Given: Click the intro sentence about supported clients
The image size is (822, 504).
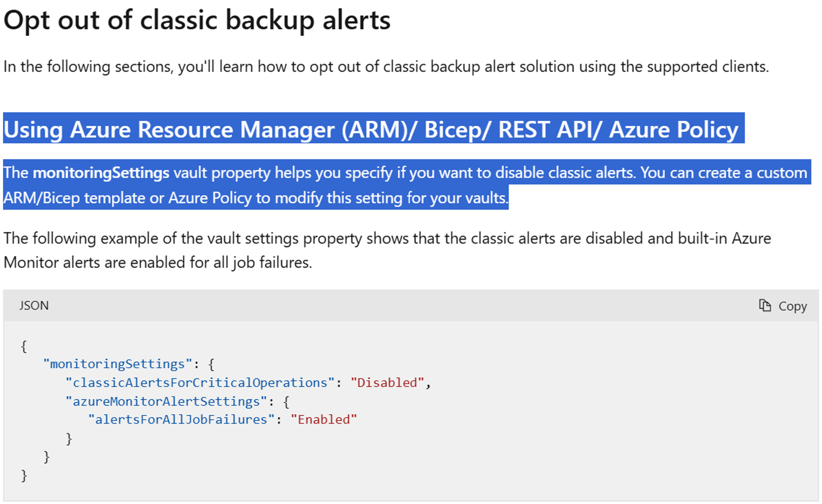Looking at the screenshot, I should (x=386, y=67).
